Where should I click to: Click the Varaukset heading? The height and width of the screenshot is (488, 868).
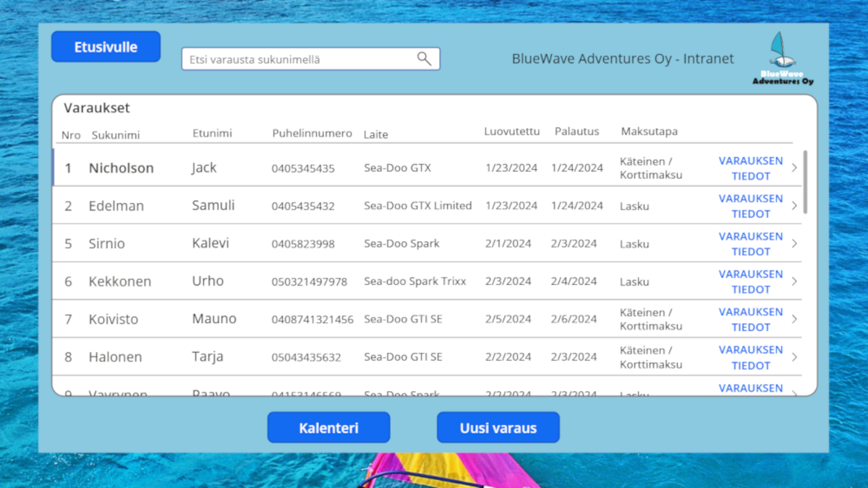97,108
